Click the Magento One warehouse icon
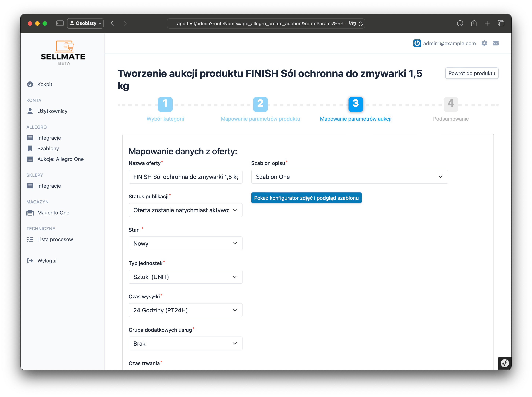 [30, 213]
